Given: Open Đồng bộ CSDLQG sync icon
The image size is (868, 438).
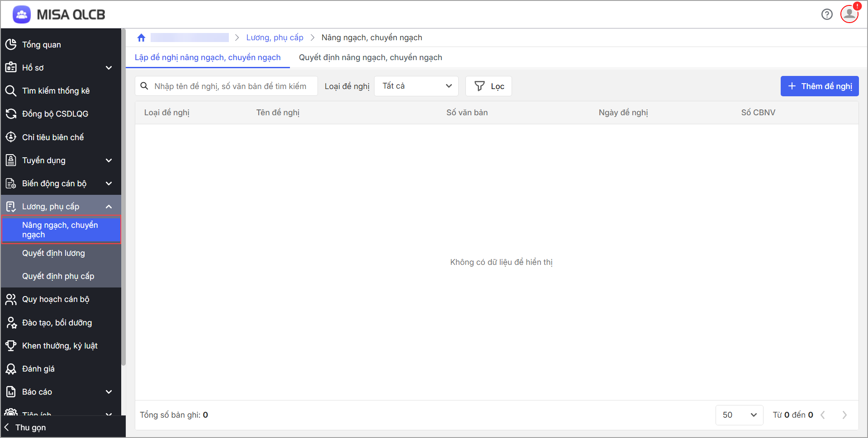Looking at the screenshot, I should coord(11,114).
